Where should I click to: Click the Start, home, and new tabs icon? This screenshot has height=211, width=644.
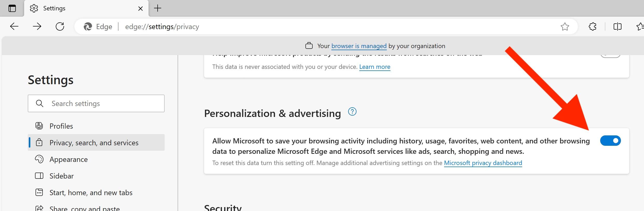click(39, 192)
